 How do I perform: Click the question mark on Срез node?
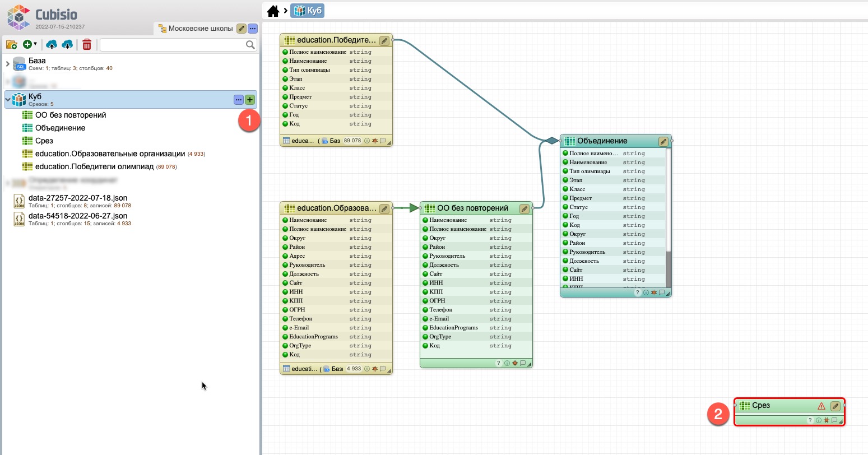[810, 420]
